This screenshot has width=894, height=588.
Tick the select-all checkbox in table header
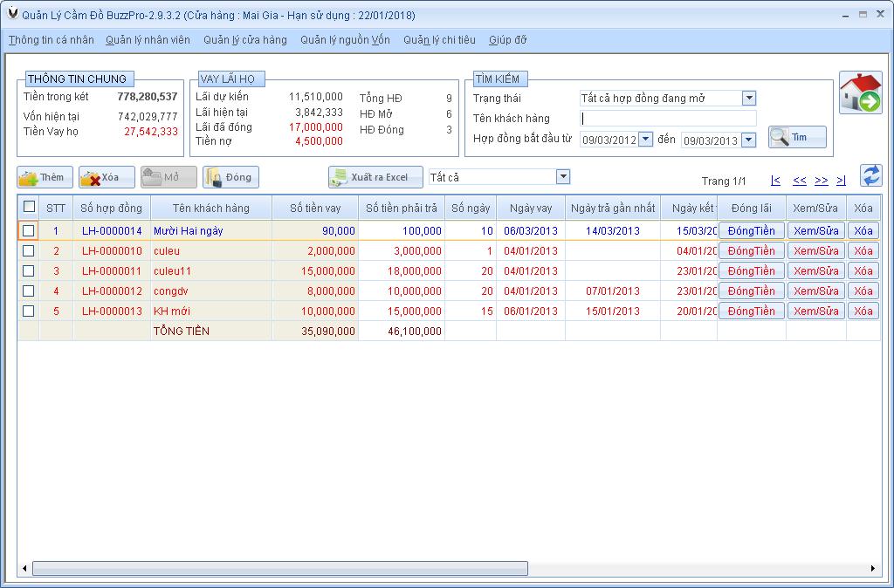click(x=29, y=206)
